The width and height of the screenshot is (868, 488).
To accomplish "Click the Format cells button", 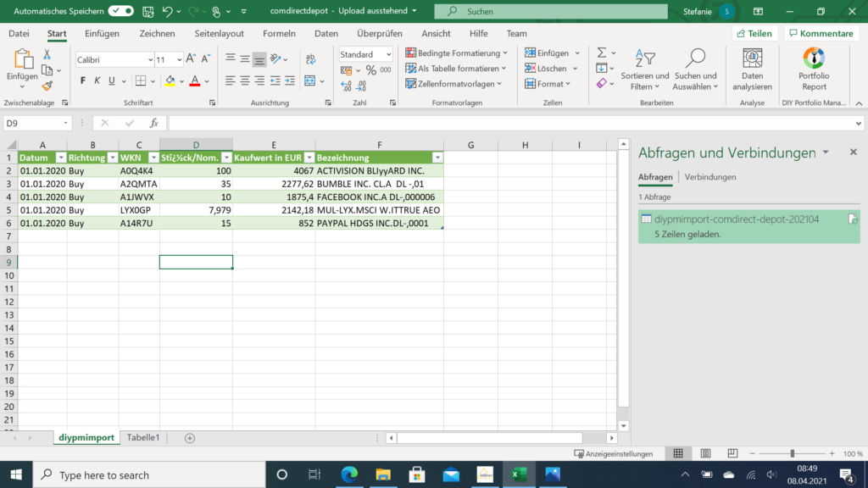I will tap(548, 84).
